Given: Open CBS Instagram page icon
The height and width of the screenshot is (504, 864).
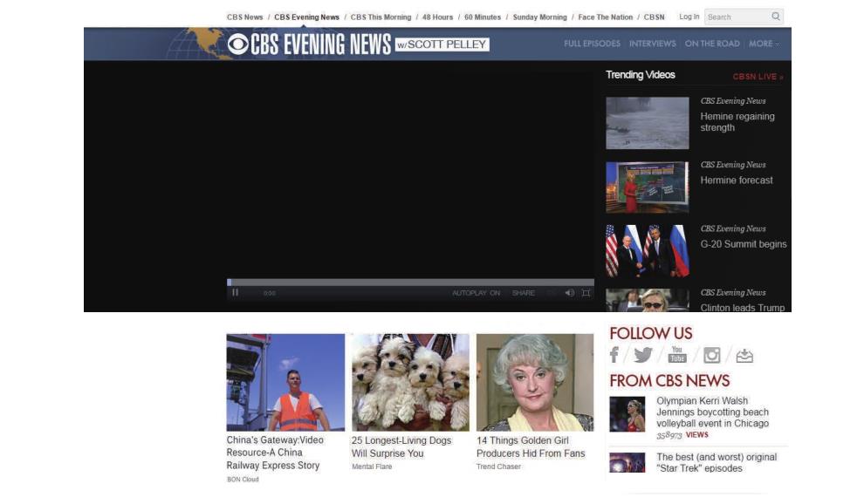Looking at the screenshot, I should 711,355.
